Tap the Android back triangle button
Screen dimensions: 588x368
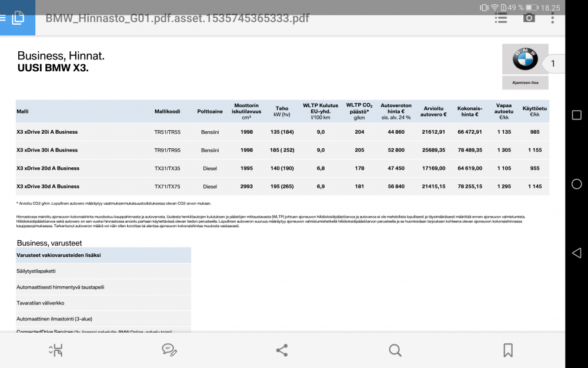coord(577,253)
